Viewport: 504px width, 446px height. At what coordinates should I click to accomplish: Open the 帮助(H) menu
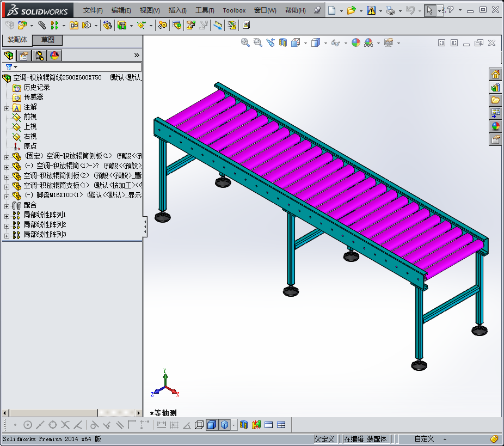pyautogui.click(x=296, y=10)
